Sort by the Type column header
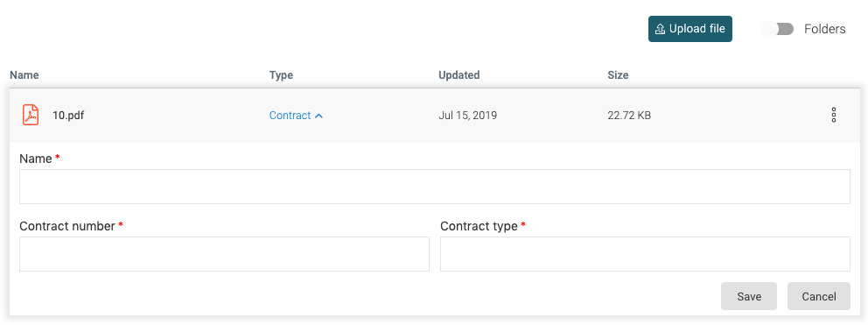This screenshot has width=868, height=325. pos(281,74)
